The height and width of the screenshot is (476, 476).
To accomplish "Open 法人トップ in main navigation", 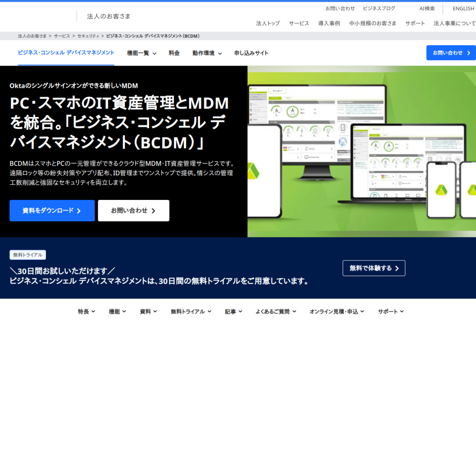I will click(x=268, y=23).
